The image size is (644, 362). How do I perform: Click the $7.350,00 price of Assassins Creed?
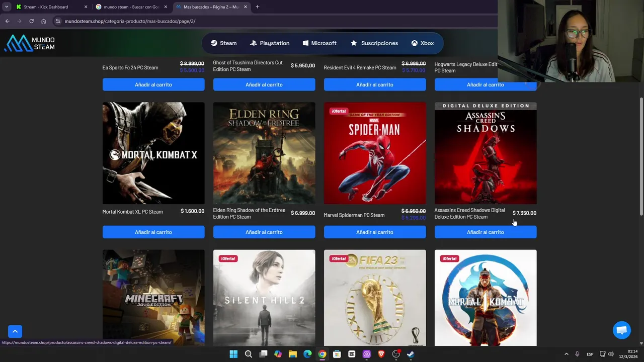point(524,213)
